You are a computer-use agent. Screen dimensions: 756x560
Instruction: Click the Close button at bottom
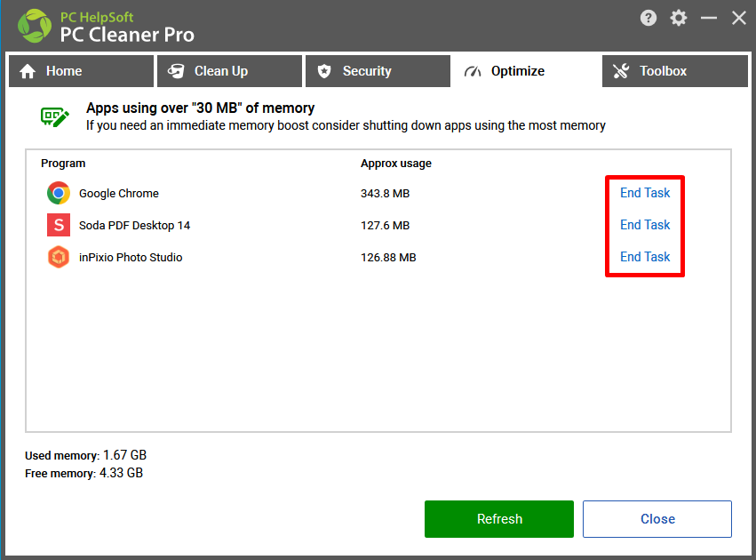pos(657,519)
